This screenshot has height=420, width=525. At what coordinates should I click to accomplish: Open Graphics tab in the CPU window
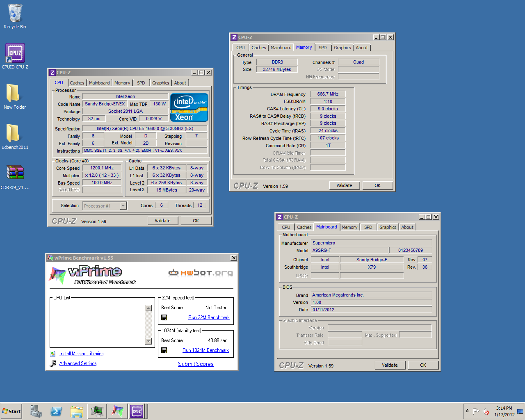tap(161, 83)
